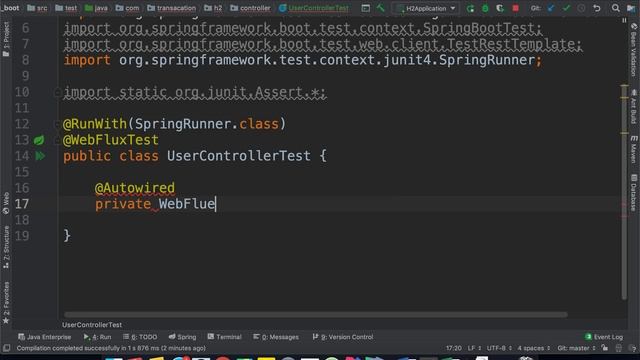Click the Git rollback undo arrow icon

point(597,8)
